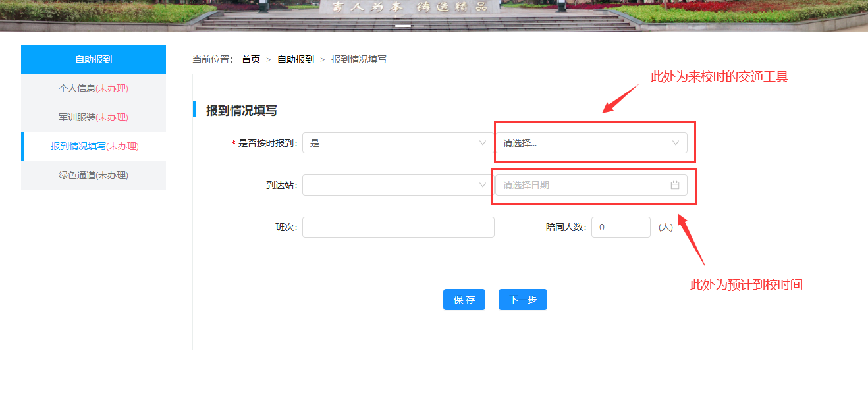The width and height of the screenshot is (868, 399).
Task: Click the 当前位置 breadcrumb label
Action: coord(213,59)
